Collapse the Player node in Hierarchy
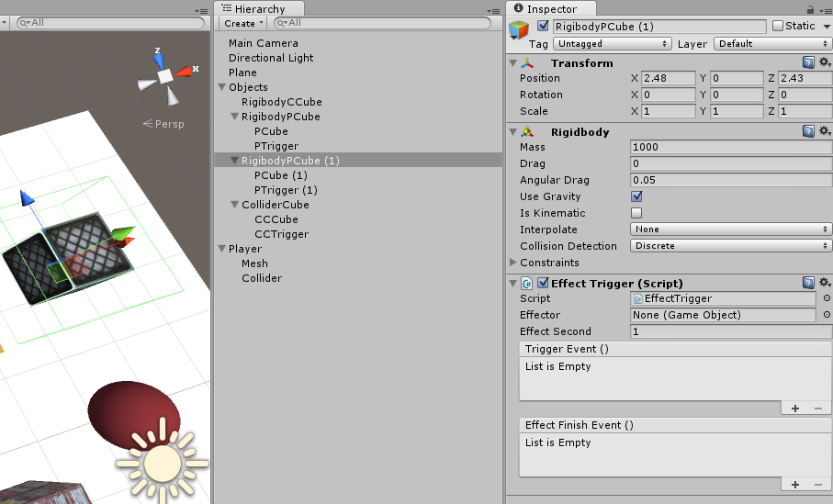Screen dimensions: 833x504 [x=222, y=249]
